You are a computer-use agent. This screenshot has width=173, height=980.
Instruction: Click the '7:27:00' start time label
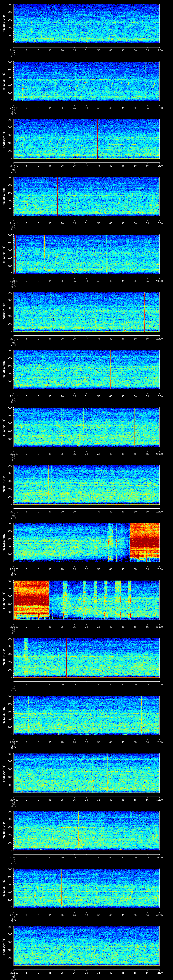pos(14,685)
